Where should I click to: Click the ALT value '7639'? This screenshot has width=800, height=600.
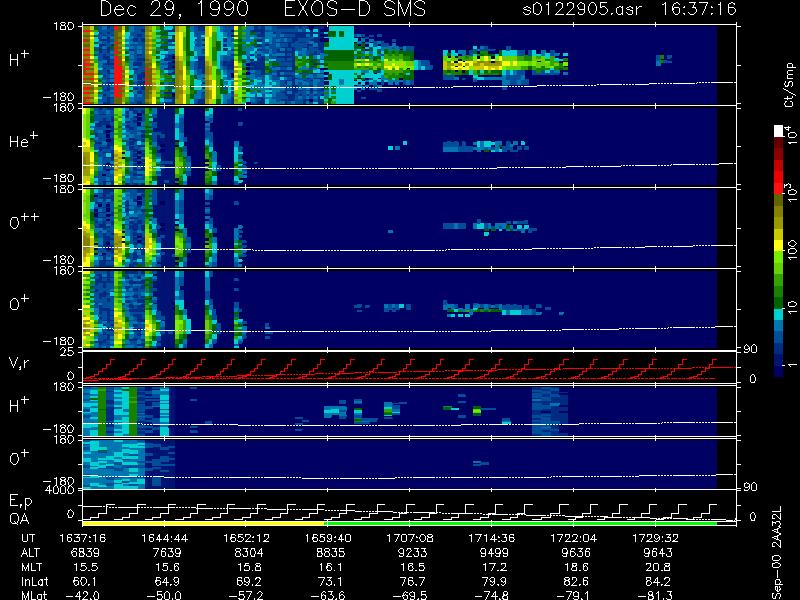pos(167,553)
